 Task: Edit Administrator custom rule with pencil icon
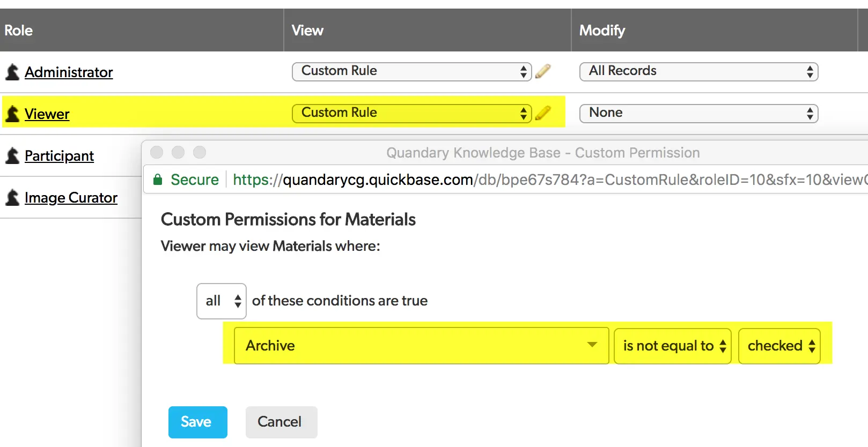coord(543,71)
